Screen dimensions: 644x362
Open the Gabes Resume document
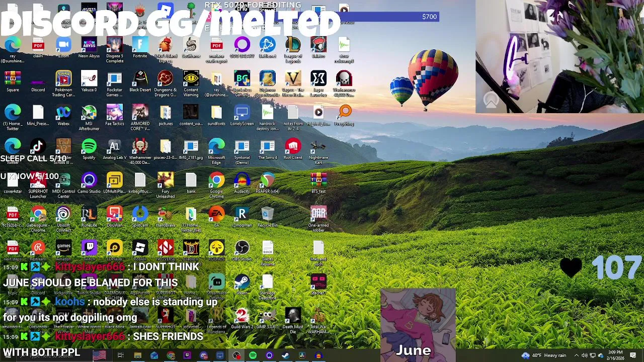coord(267,252)
